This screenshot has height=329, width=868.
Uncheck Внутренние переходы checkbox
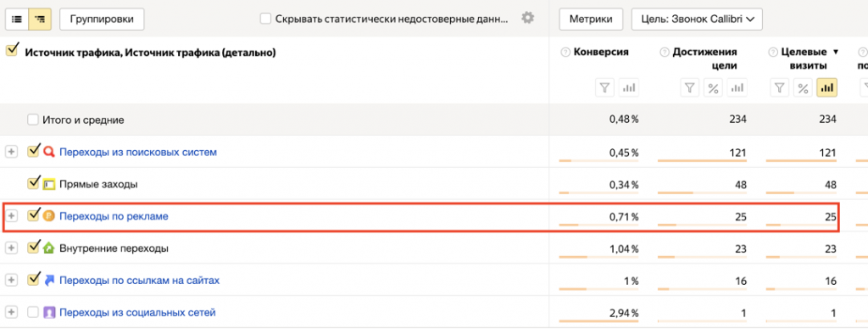(x=33, y=247)
